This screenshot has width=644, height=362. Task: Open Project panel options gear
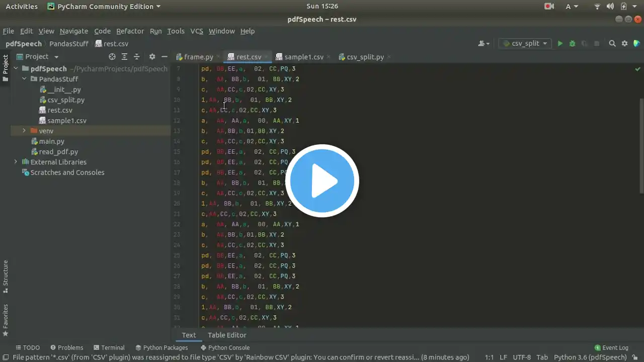point(152,57)
